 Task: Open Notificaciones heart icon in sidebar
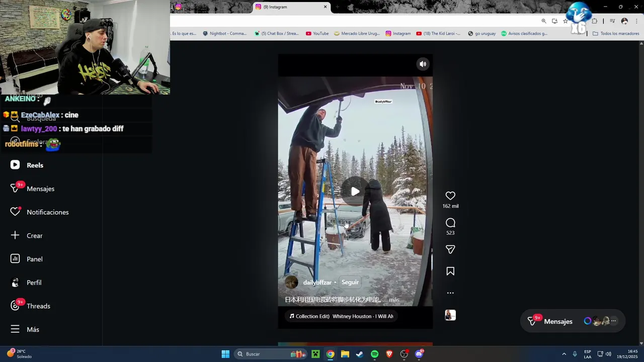pos(15,212)
